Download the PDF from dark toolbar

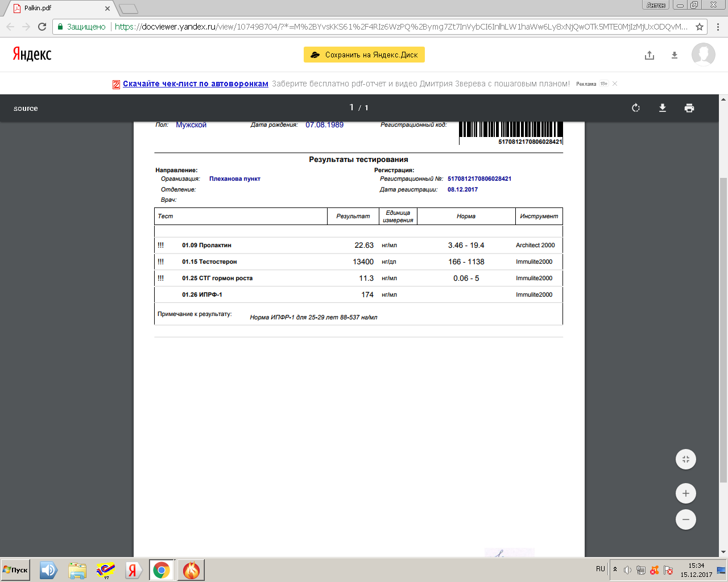click(x=663, y=108)
